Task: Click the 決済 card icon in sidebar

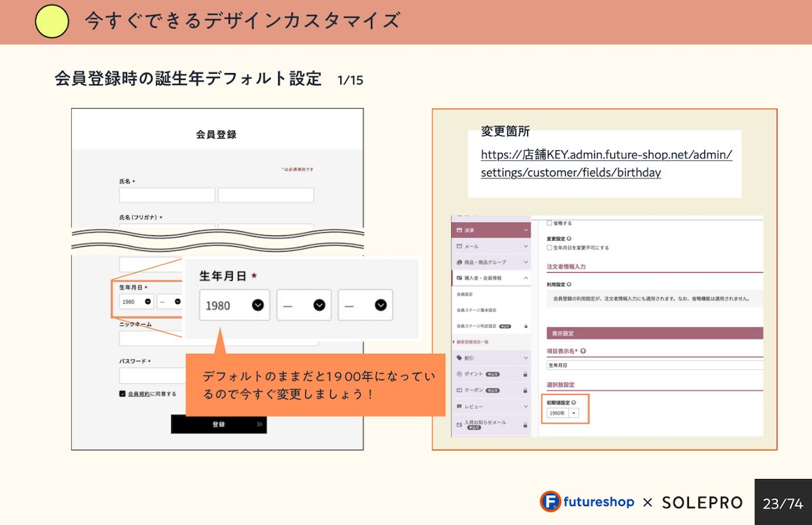Action: coord(459,231)
